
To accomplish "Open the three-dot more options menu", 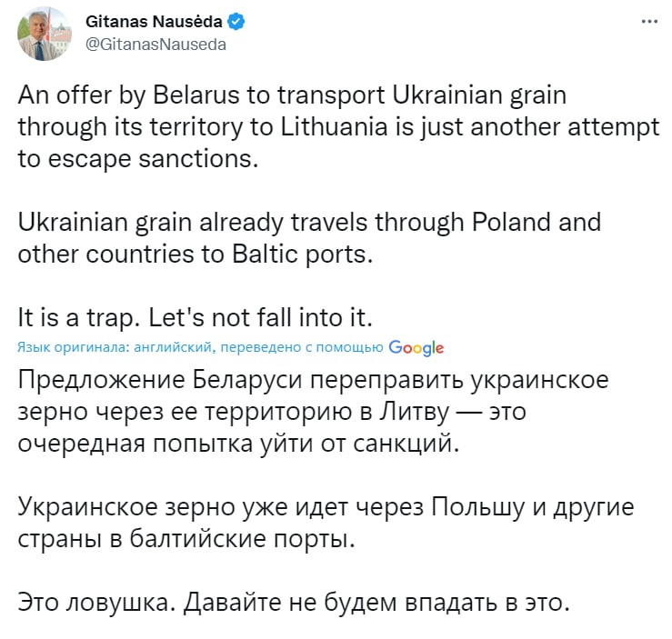I will click(648, 22).
